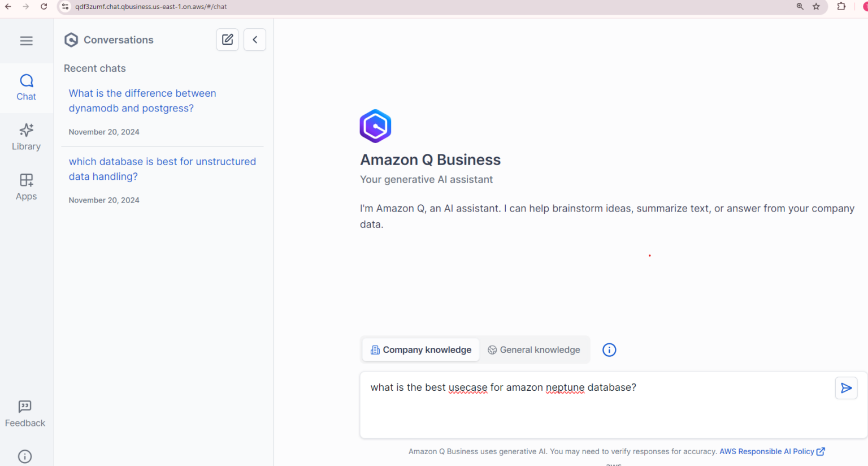This screenshot has width=868, height=466.
Task: Collapse the Conversations sidebar with chevron
Action: pos(254,40)
